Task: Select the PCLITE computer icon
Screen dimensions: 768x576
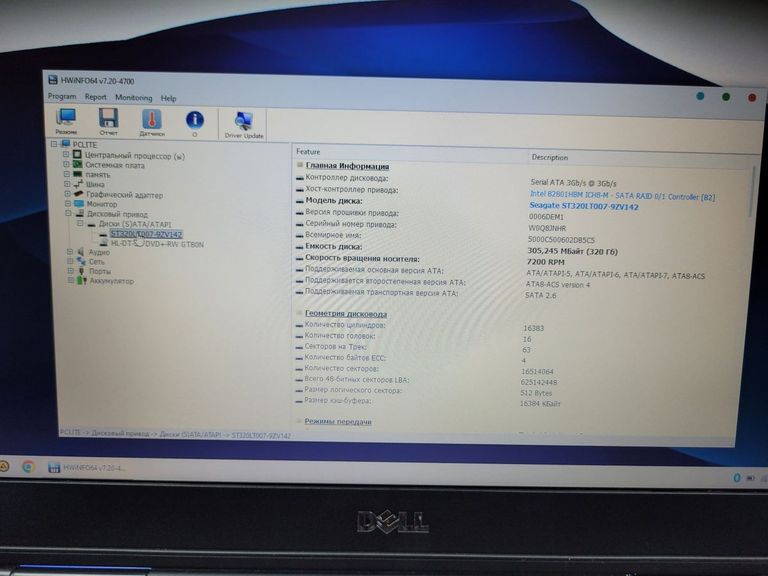Action: tap(65, 144)
